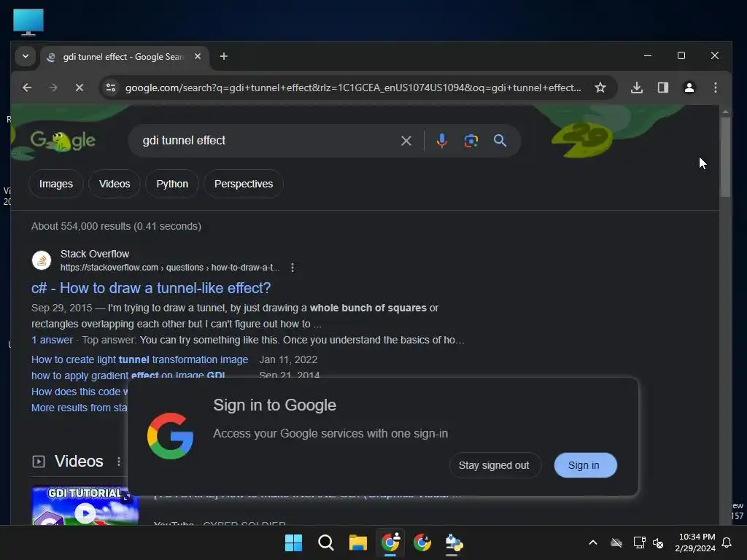Open the tab search dropdown arrow
The width and height of the screenshot is (747, 560).
(x=26, y=56)
